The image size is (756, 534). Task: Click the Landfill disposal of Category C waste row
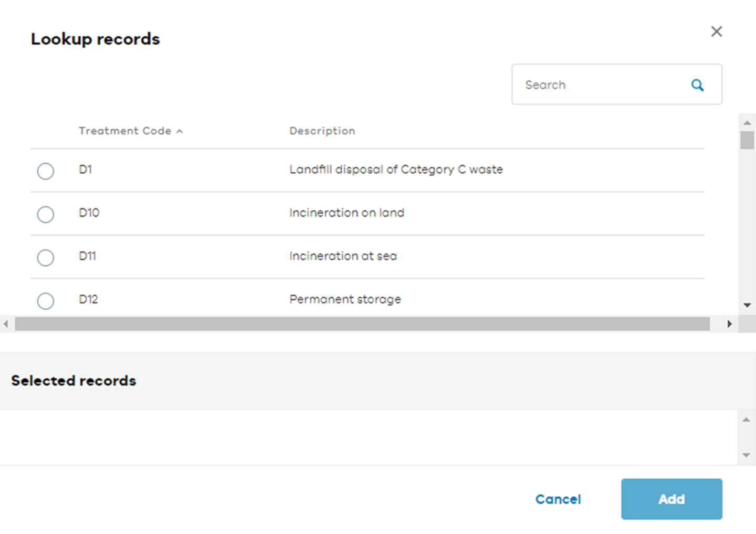click(x=396, y=170)
